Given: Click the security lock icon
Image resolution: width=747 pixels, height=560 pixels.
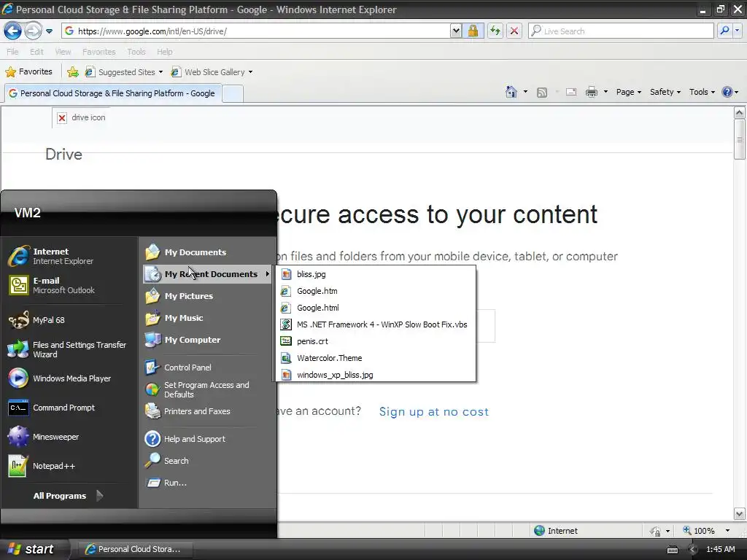Looking at the screenshot, I should click(473, 31).
